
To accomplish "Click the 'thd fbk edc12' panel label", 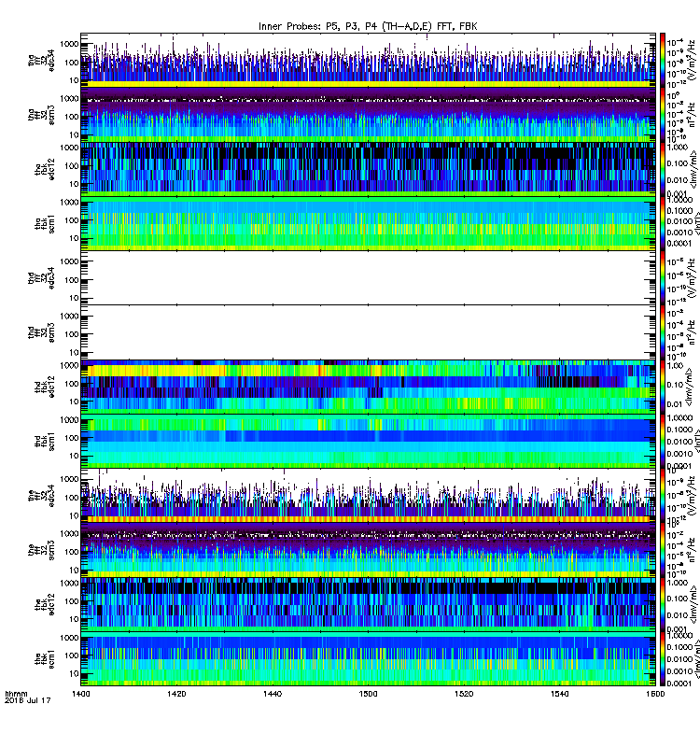I will [45, 387].
